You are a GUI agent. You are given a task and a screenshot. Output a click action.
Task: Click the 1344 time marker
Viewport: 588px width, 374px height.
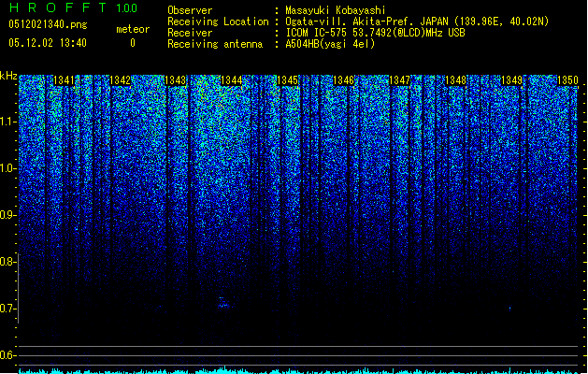click(232, 80)
